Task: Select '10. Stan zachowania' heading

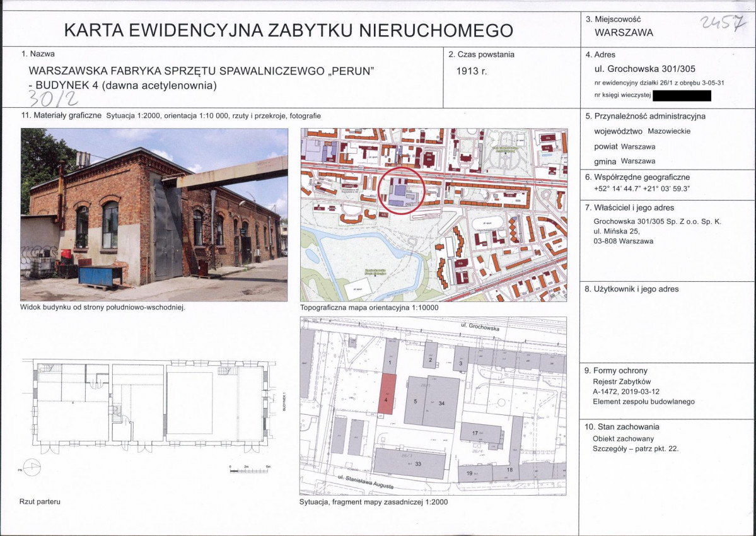Action: [x=622, y=426]
